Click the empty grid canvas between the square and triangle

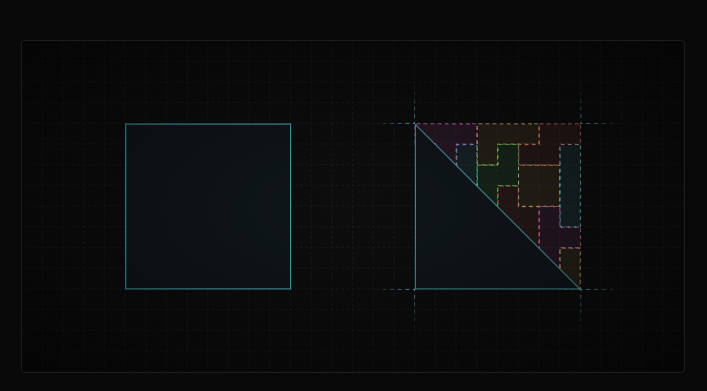[x=353, y=206]
